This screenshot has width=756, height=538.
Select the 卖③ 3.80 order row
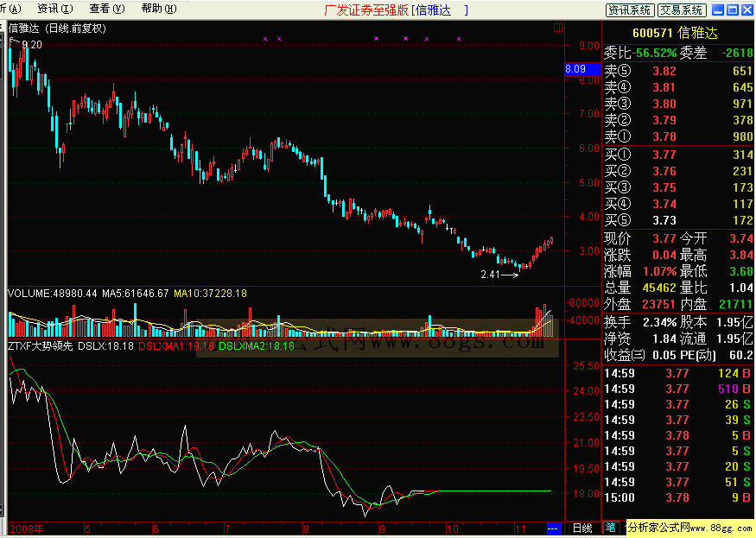(x=678, y=104)
